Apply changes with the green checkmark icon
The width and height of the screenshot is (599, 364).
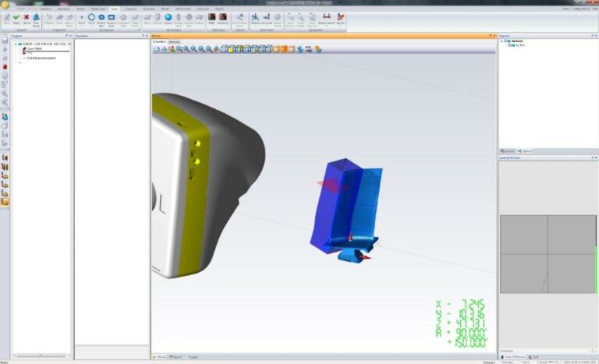tap(16, 19)
